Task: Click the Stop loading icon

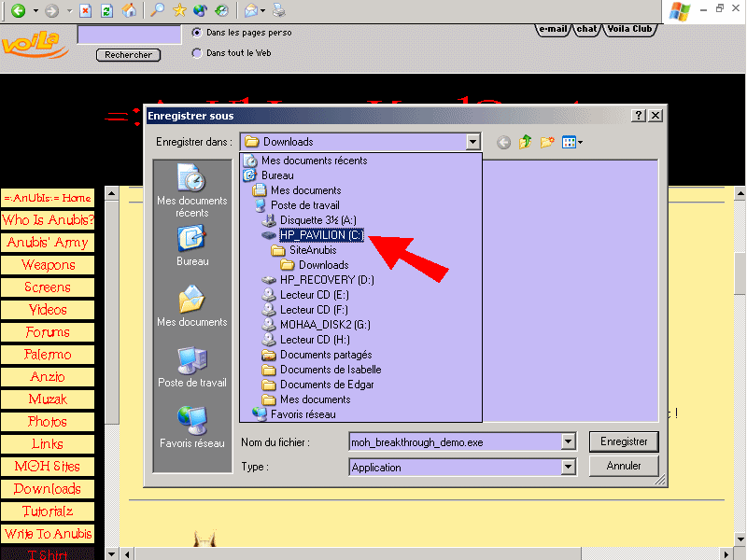Action: [x=85, y=10]
